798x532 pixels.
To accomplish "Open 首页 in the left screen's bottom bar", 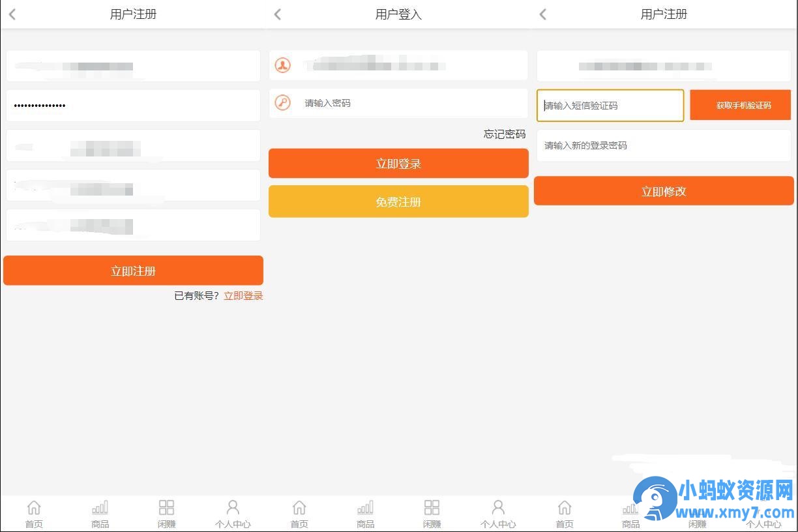I will click(x=34, y=514).
